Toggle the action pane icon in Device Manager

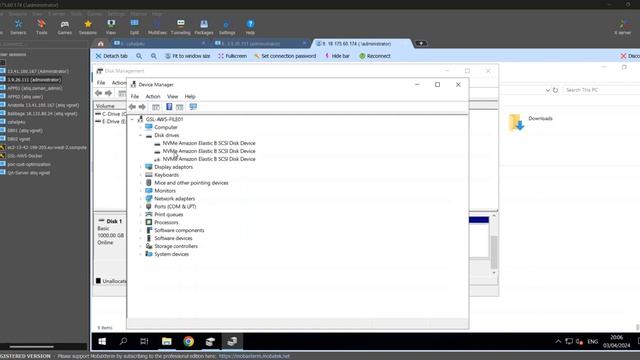(180, 107)
